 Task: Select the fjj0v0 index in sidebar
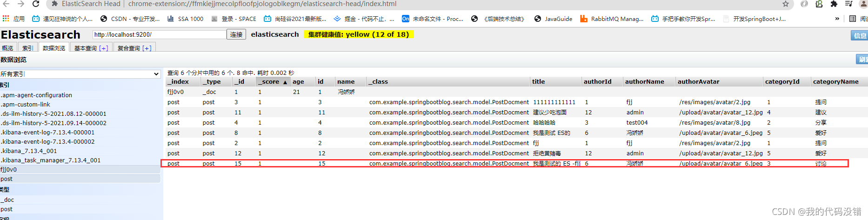[80, 169]
